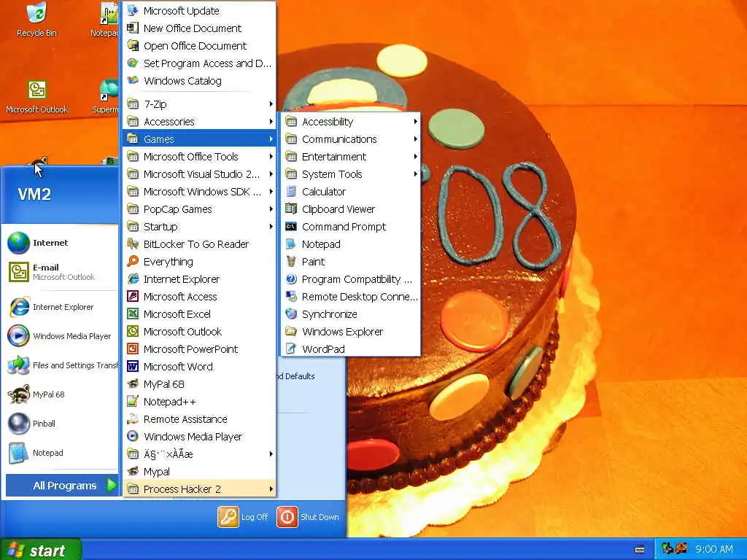Screen dimensions: 747x560
Task: Open BitLocker To Go Reader
Action: pos(200,244)
